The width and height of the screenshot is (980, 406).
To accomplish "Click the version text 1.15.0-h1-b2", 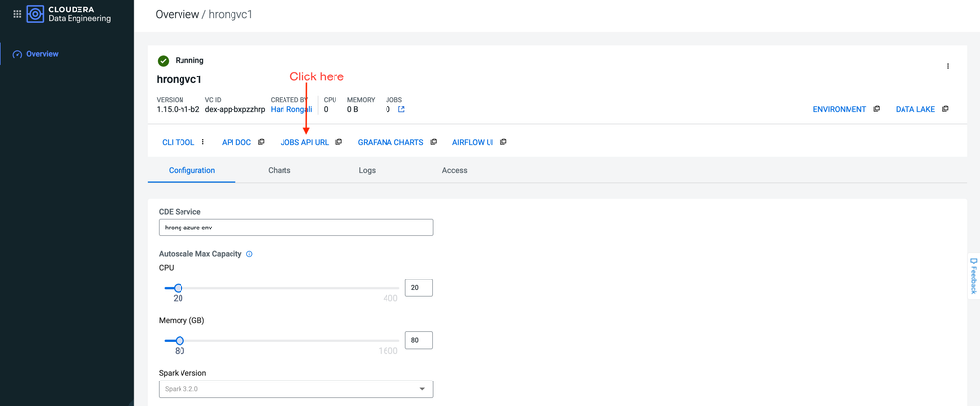I will [x=179, y=109].
